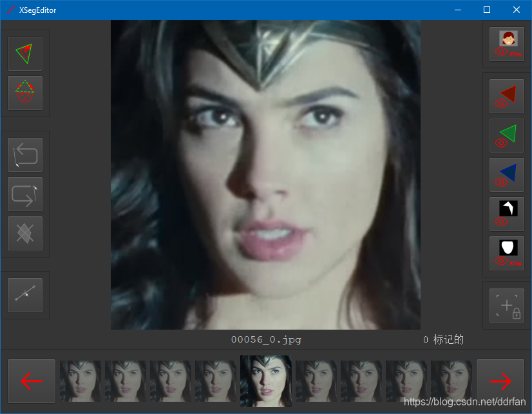Viewport: 532px width, 414px height.
Task: Toggle the green polygon overlay view
Action: pyautogui.click(x=506, y=135)
